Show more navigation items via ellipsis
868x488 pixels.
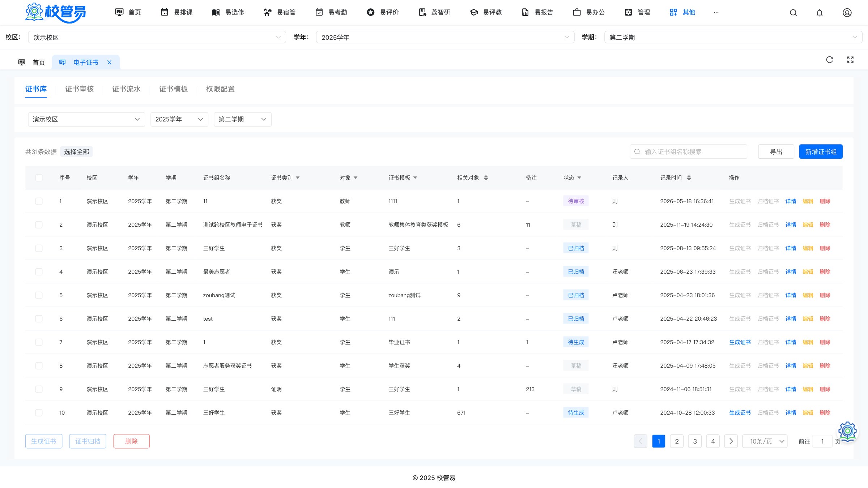[x=716, y=12]
